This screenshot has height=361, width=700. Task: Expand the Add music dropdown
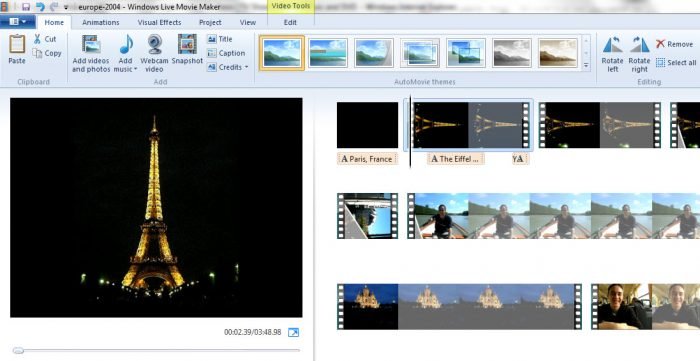tap(135, 70)
